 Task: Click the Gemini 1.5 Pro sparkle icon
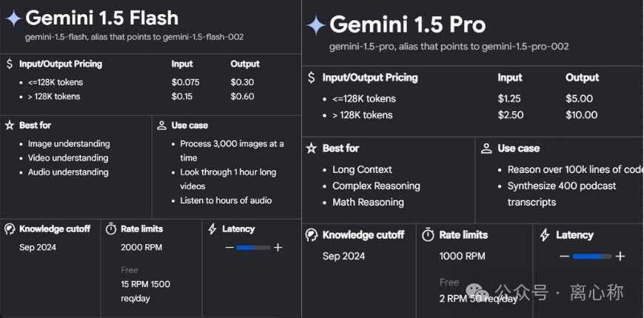(x=316, y=25)
